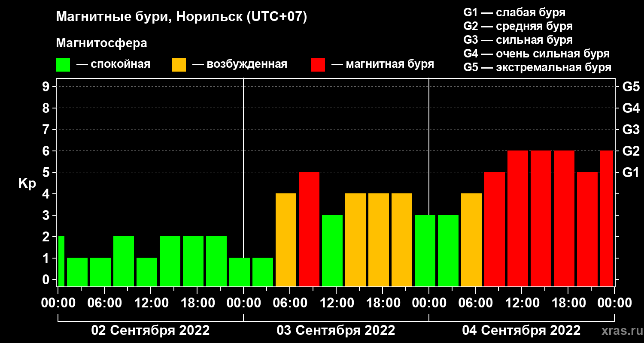The width and height of the screenshot is (644, 343).
Task: Click the first 00:00 label at the chart start
Action: tap(58, 303)
